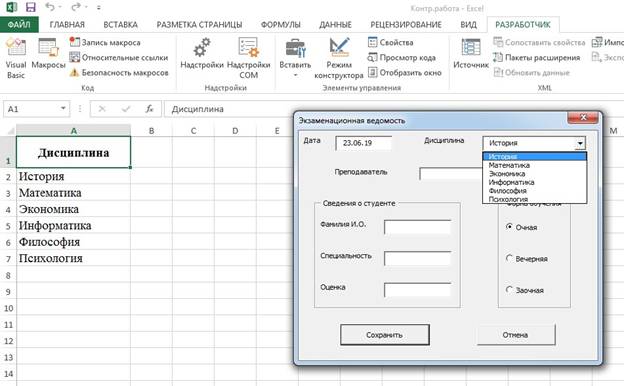
Task: Open the XML Источник pane
Action: 471,53
